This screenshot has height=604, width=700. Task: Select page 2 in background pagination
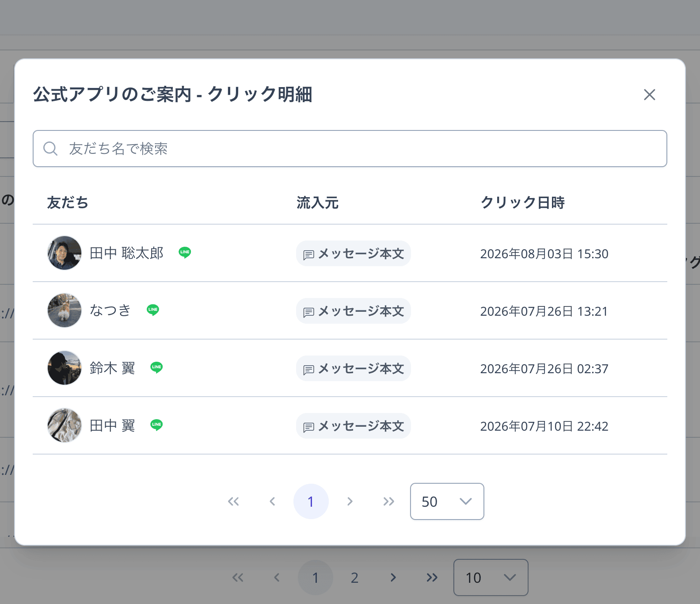click(354, 577)
